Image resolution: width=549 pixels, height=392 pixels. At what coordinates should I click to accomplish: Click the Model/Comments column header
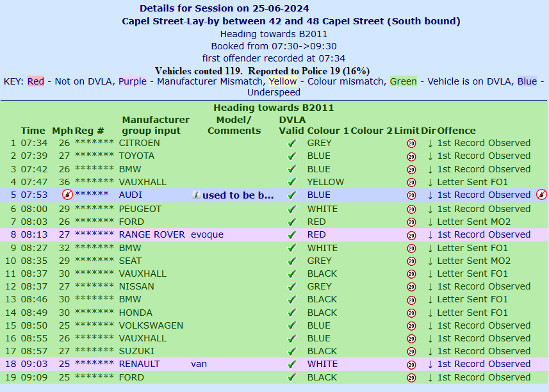(x=234, y=126)
